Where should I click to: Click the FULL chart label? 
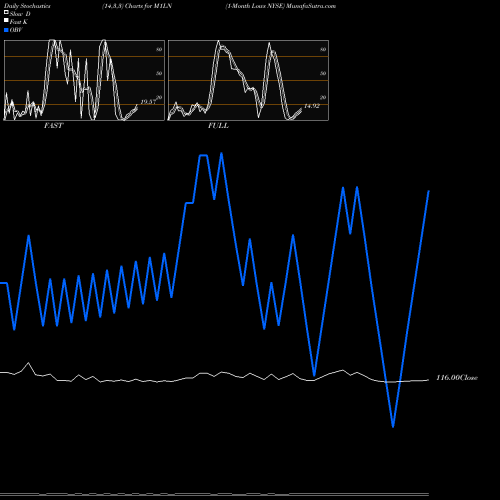tap(218, 126)
